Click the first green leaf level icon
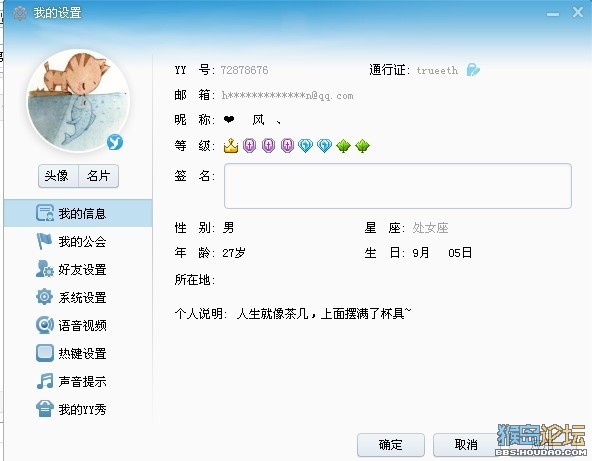The height and width of the screenshot is (461, 592). pyautogui.click(x=343, y=146)
